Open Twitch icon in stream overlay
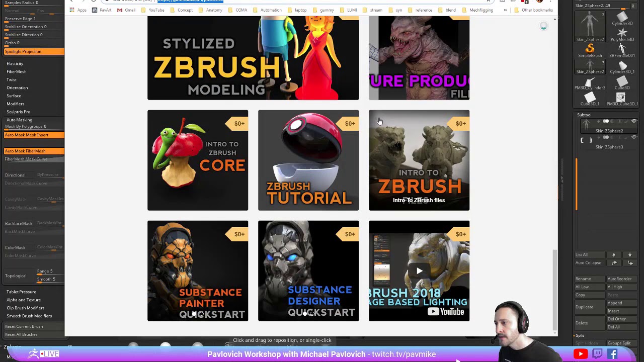Viewport: 644px width, 362px height. 597,354
